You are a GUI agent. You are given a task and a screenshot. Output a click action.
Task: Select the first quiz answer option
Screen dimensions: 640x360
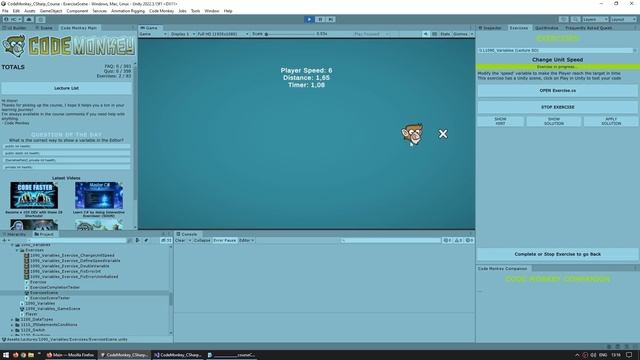(x=67, y=146)
